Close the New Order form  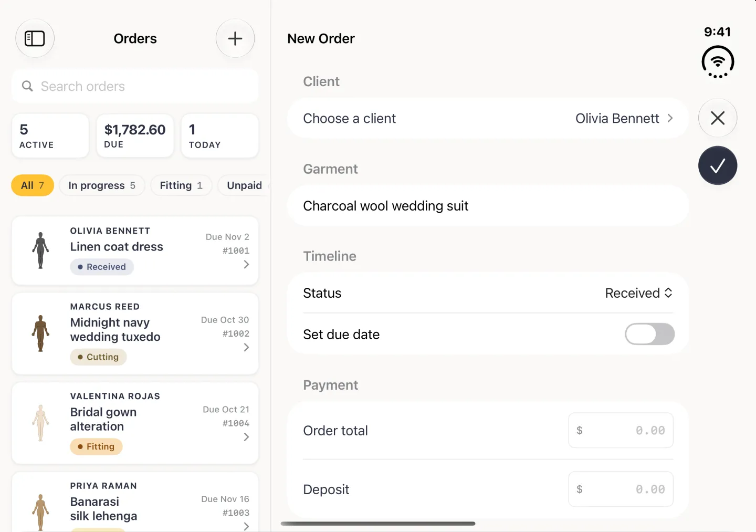pyautogui.click(x=718, y=118)
